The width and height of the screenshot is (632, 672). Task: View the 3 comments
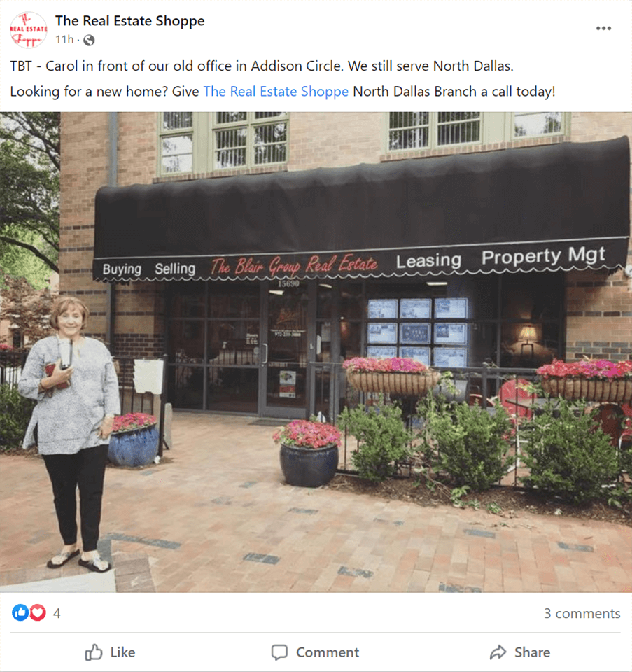coord(582,613)
